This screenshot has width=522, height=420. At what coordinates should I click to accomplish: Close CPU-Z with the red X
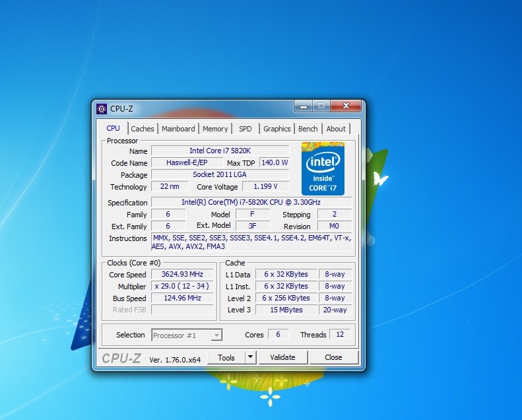pos(346,106)
